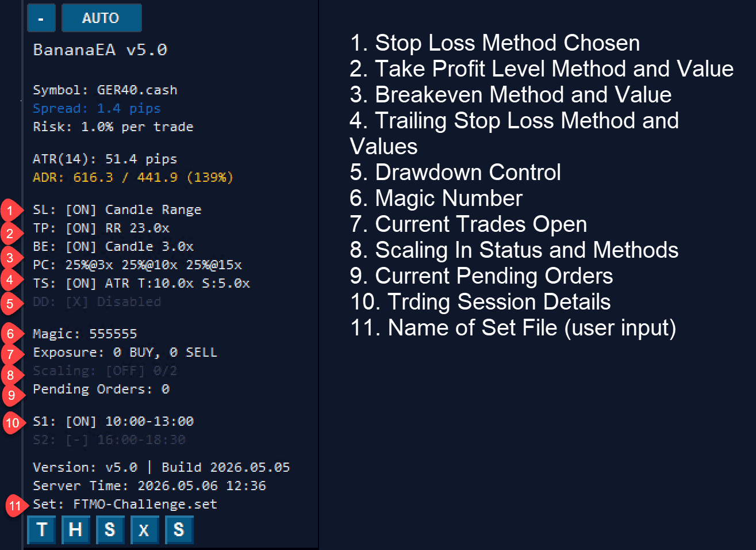
Task: Click legend item 'Trding Session Details'
Action: coord(481,302)
